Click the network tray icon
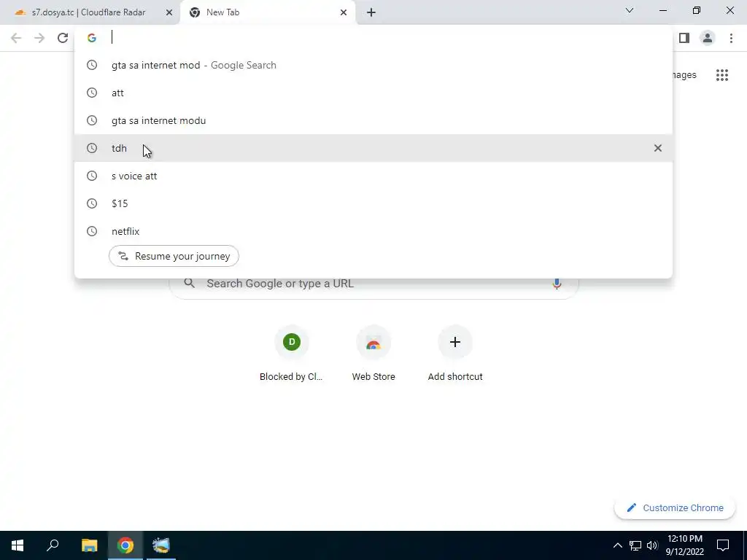This screenshot has width=747, height=560. coord(635,545)
